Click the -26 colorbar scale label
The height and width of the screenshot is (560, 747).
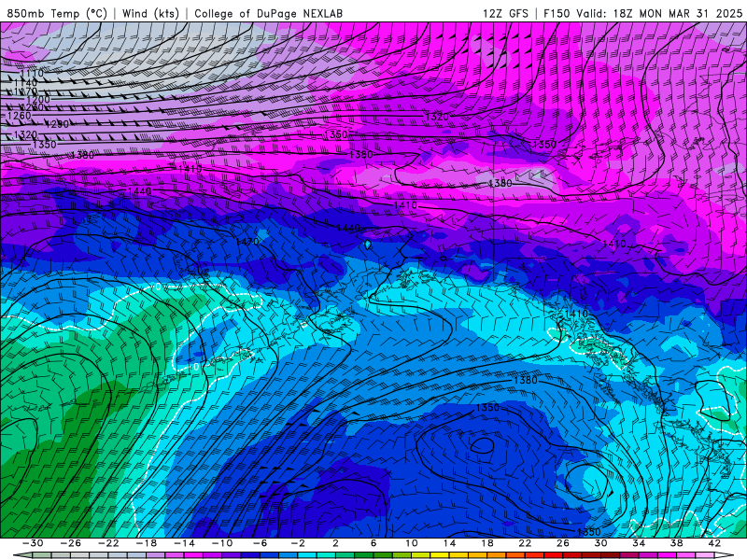[70, 543]
